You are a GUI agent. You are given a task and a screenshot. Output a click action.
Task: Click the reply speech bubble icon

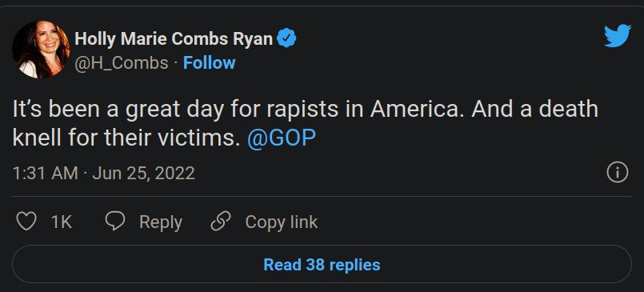[115, 221]
